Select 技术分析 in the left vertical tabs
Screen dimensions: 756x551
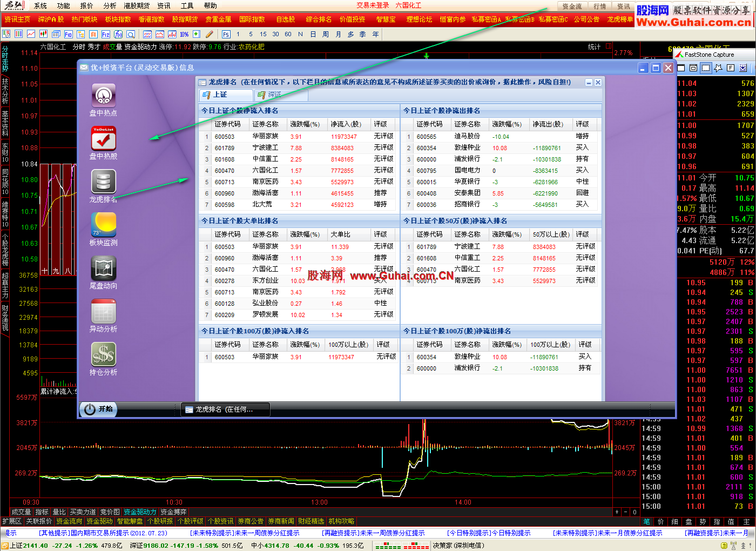point(5,91)
